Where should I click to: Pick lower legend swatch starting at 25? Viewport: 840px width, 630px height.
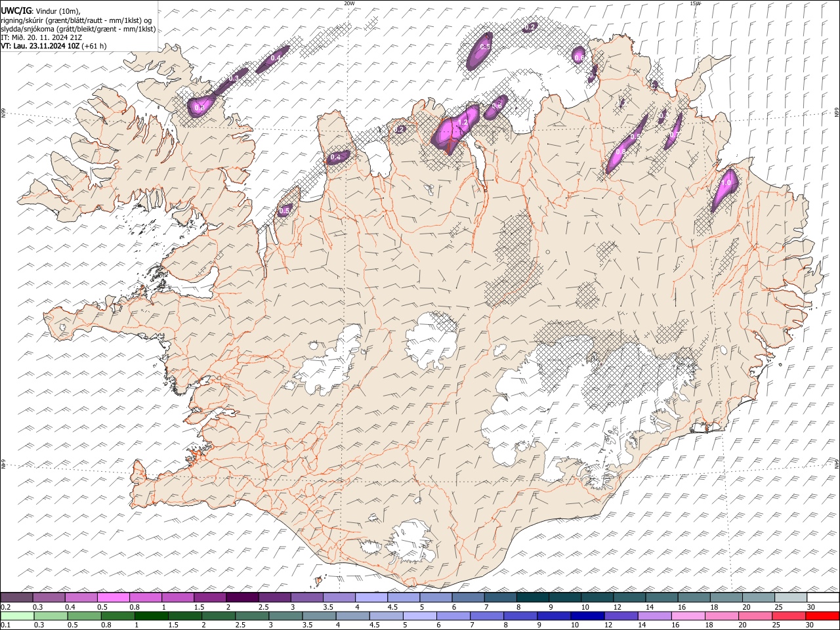[x=788, y=616]
